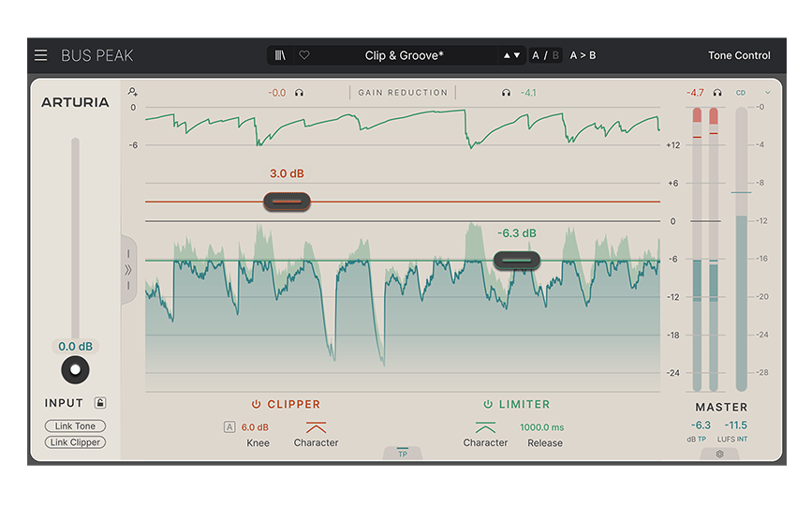Expand the left side panel handle

(128, 269)
